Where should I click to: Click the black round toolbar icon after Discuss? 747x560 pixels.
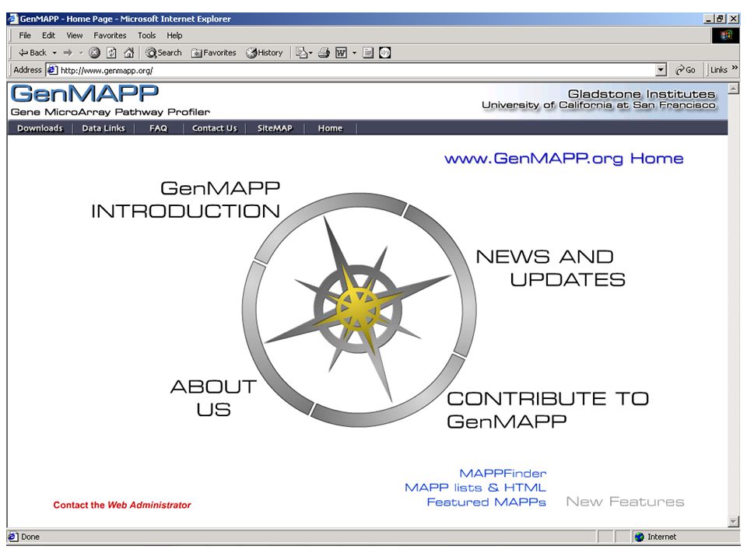tap(385, 53)
